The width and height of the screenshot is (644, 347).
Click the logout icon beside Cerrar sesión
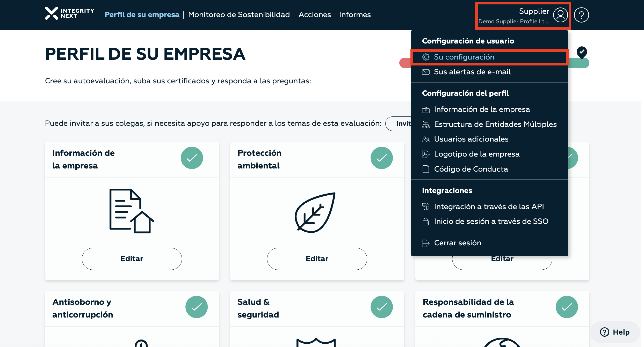coord(426,243)
